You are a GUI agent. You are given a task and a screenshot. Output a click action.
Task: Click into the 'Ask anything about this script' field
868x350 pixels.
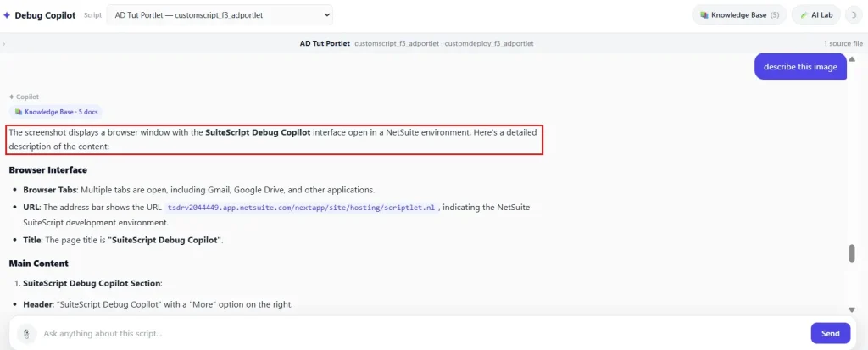420,333
